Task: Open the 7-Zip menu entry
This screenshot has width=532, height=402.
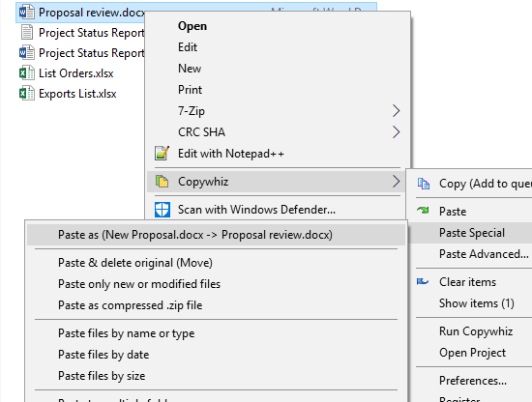Action: point(277,111)
